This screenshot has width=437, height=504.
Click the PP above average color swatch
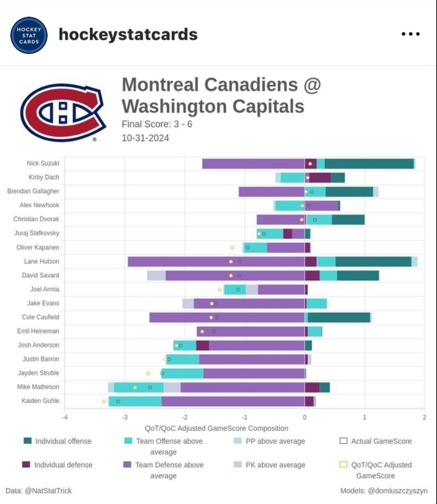pyautogui.click(x=237, y=442)
